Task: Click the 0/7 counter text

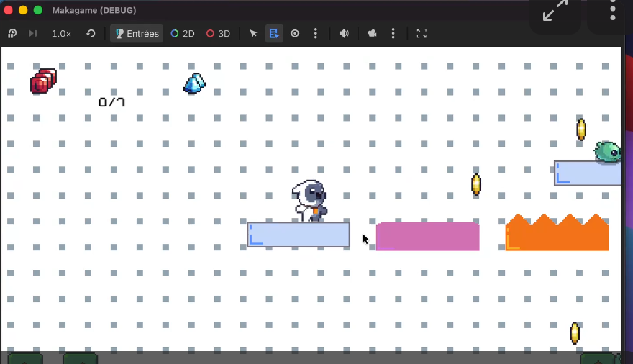Action: (111, 102)
